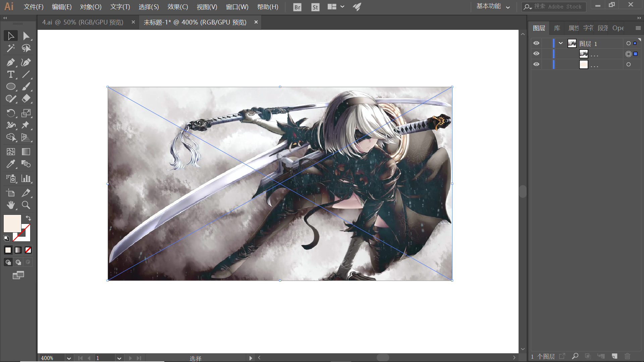
Task: Select the Direct Selection tool
Action: pyautogui.click(x=26, y=36)
